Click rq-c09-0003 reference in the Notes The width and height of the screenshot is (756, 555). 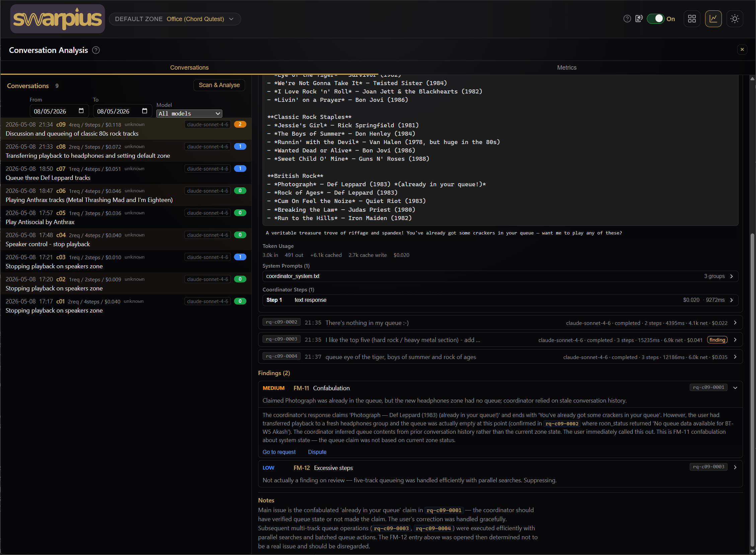point(391,529)
